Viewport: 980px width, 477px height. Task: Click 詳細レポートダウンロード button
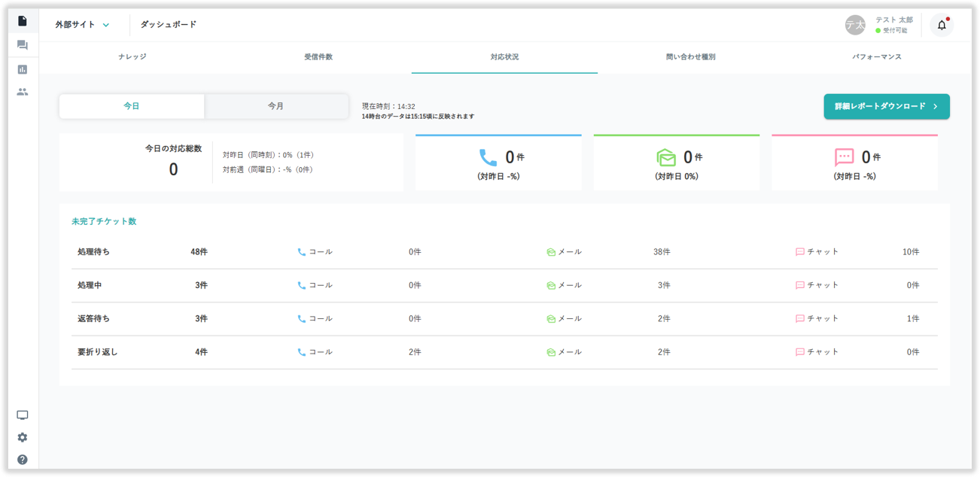(886, 107)
